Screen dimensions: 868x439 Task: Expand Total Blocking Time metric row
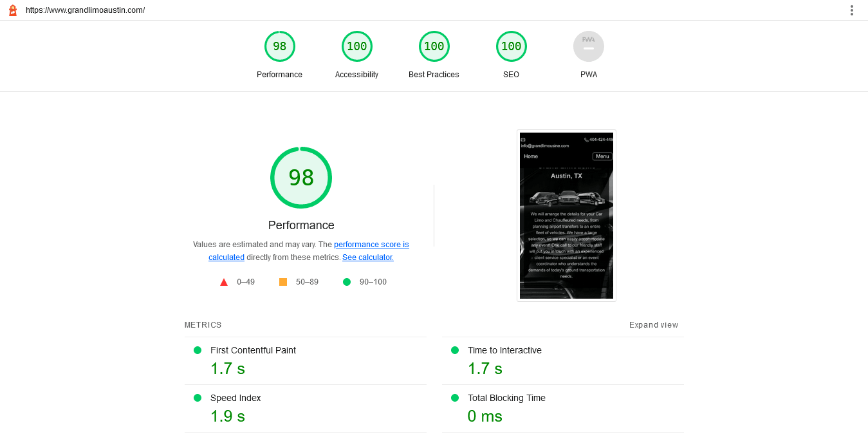click(x=563, y=409)
